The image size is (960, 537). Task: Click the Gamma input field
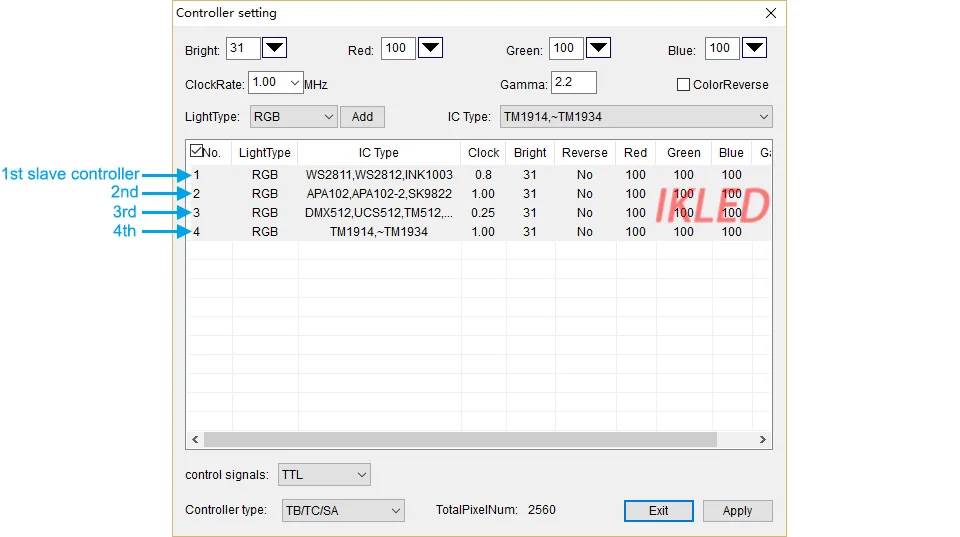tap(574, 83)
